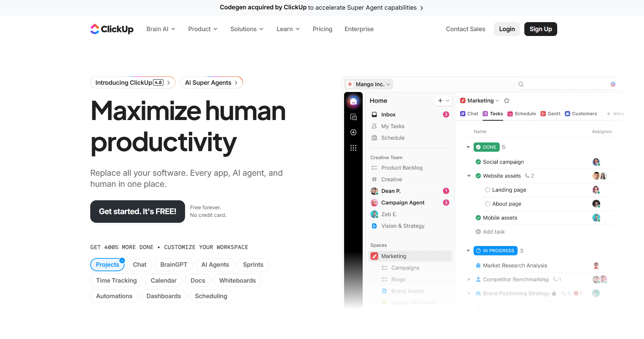Expand the Product dropdown menu
Image resolution: width=644 pixels, height=339 pixels.
pyautogui.click(x=203, y=29)
